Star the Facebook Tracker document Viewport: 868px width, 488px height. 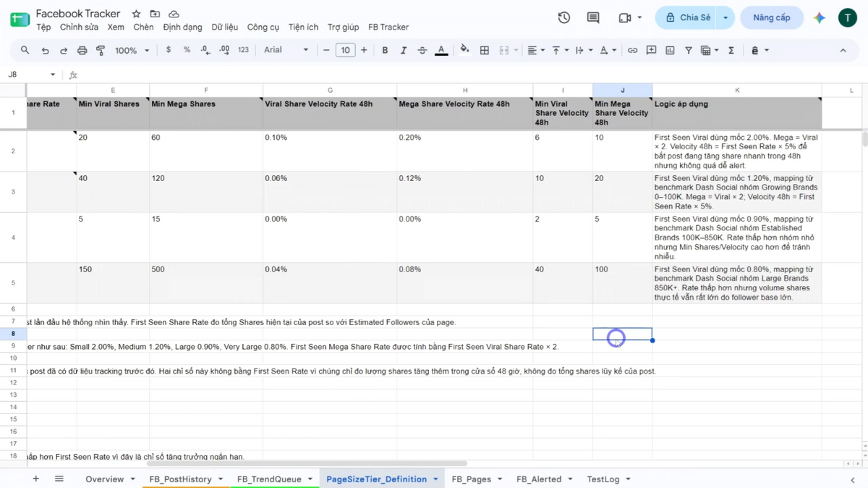tap(136, 14)
